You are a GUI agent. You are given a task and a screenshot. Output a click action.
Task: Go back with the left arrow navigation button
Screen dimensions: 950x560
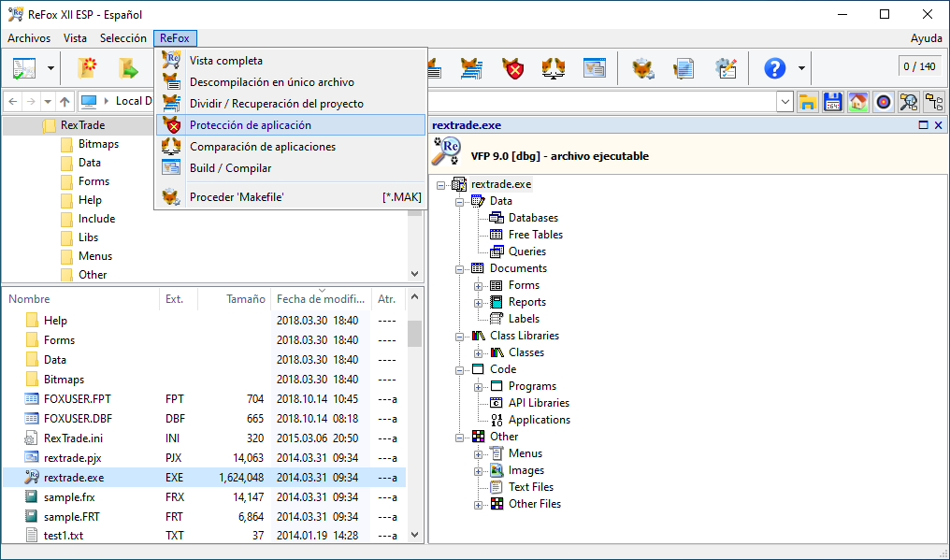click(13, 101)
